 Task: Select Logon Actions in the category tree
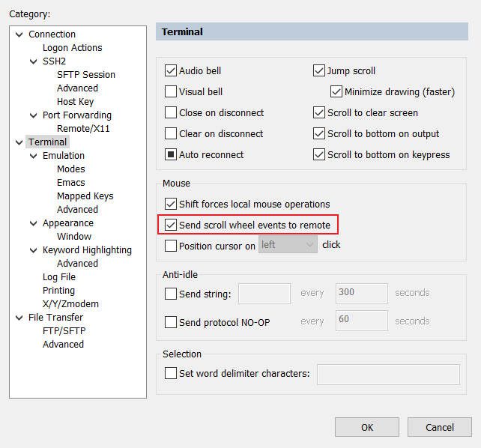72,48
